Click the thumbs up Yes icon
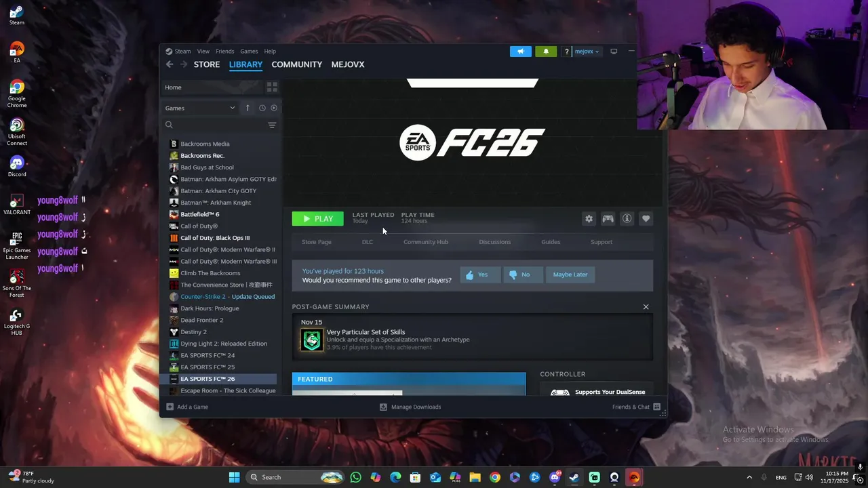Screen dimensions: 868x488 point(469,274)
